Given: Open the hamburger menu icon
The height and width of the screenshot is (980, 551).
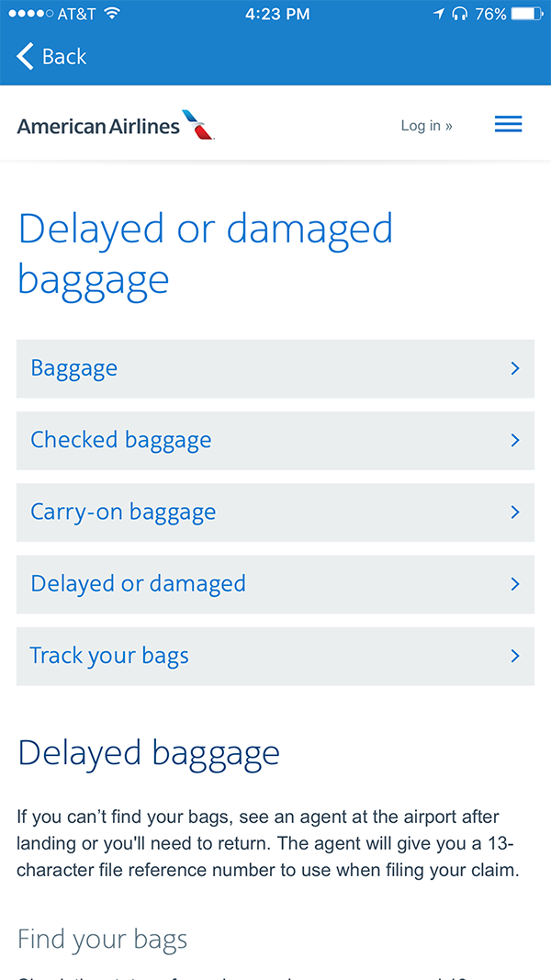Looking at the screenshot, I should click(508, 125).
